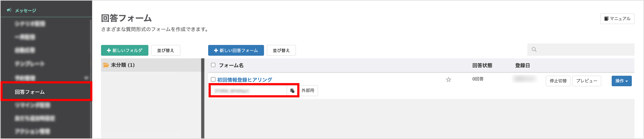Check the select-all box beside フォーム名

213,65
